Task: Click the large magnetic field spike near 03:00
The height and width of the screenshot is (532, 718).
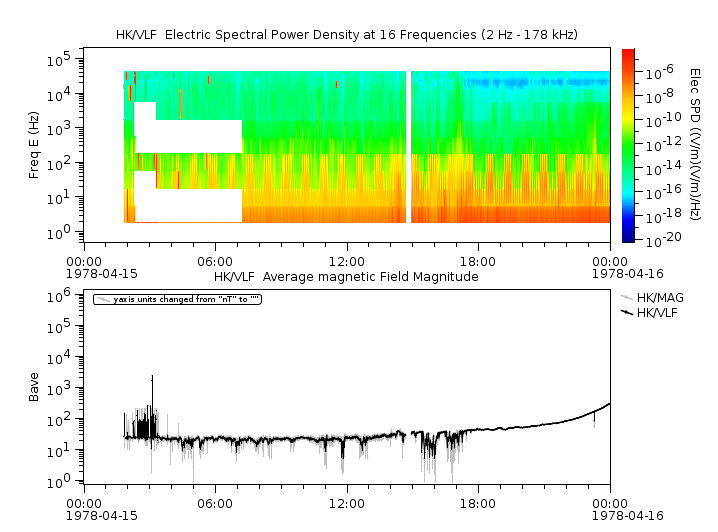Action: pyautogui.click(x=152, y=380)
